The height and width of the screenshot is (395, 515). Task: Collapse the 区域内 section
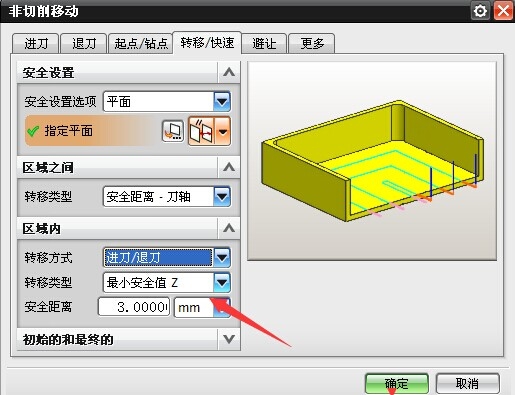(229, 229)
